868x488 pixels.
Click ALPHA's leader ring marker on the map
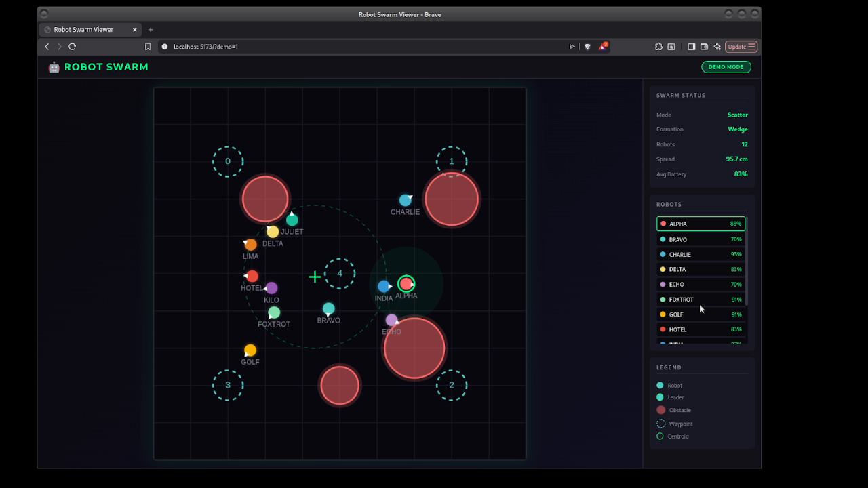tap(406, 283)
